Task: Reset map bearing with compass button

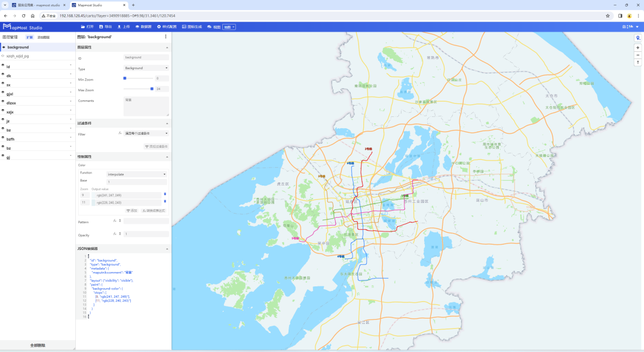Action: 637,62
